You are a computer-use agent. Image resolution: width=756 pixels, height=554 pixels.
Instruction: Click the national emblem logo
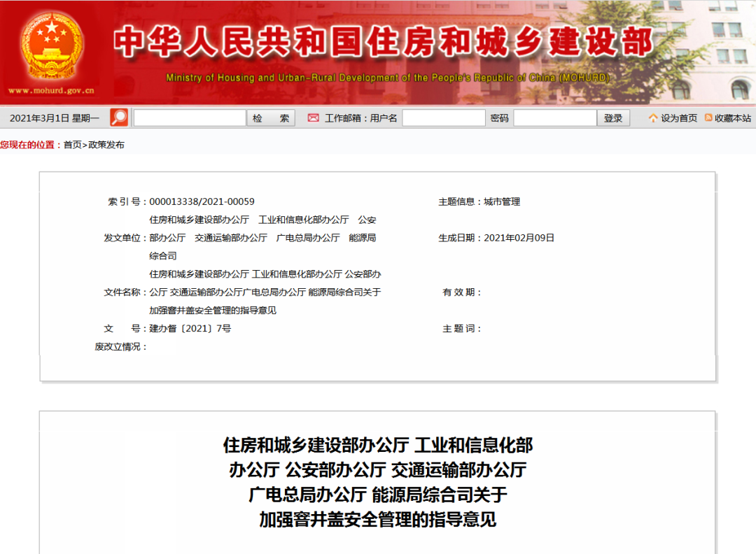[x=52, y=45]
